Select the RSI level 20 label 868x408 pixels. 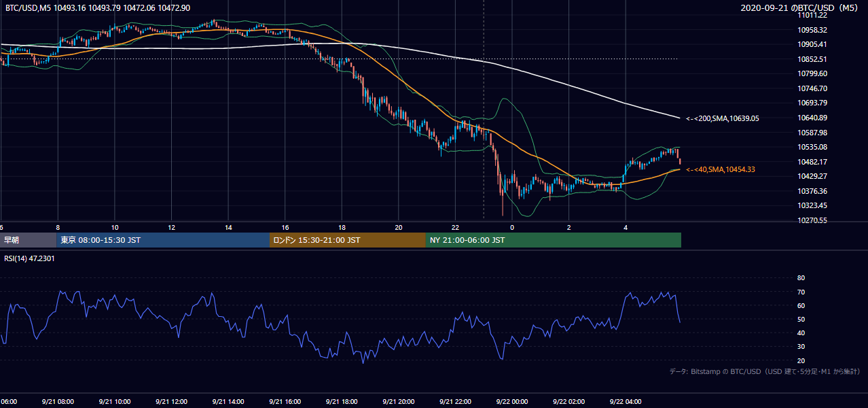(801, 360)
